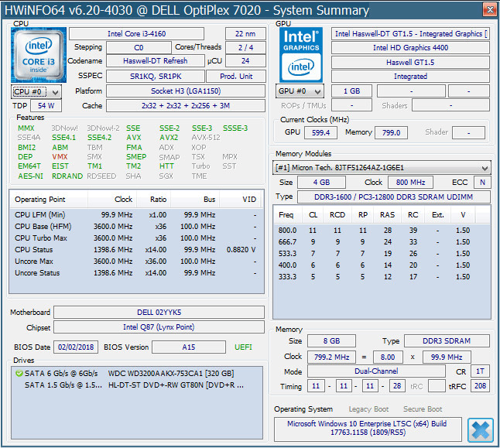Screen dimensions: 500x448
Task: Select the WDC WD3200AAKX drive entry
Action: (136, 374)
